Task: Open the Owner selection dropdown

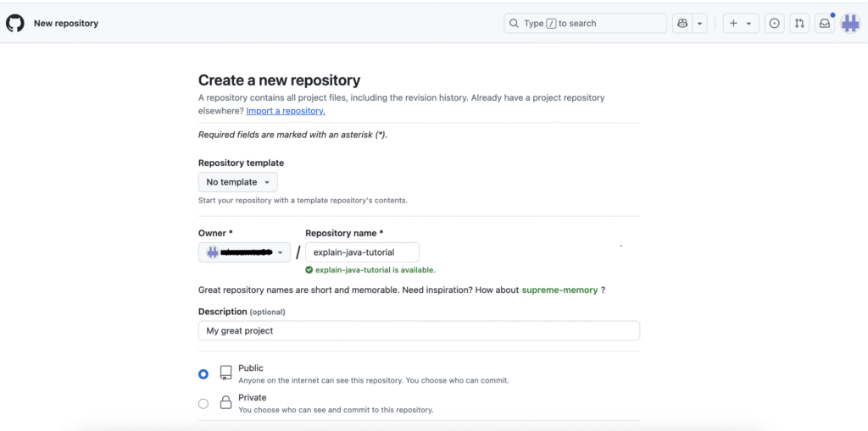Action: [x=244, y=252]
